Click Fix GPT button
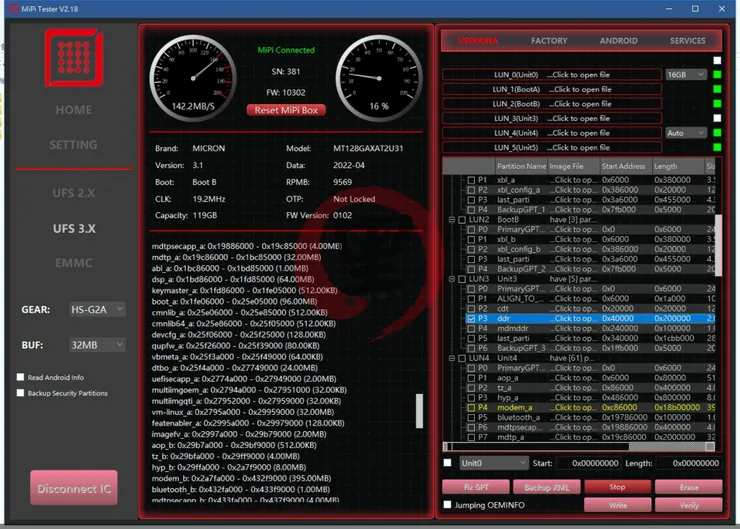The height and width of the screenshot is (529, 740). [x=476, y=487]
